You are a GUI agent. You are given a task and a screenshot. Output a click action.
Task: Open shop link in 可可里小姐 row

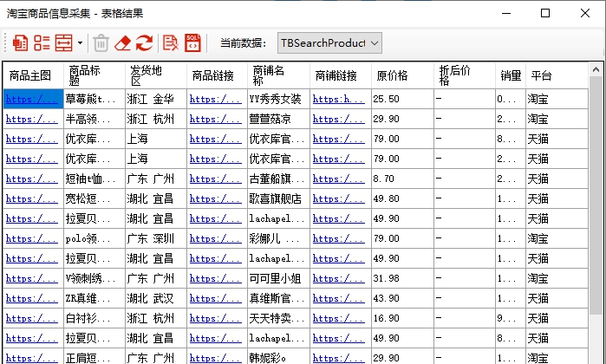(x=339, y=278)
